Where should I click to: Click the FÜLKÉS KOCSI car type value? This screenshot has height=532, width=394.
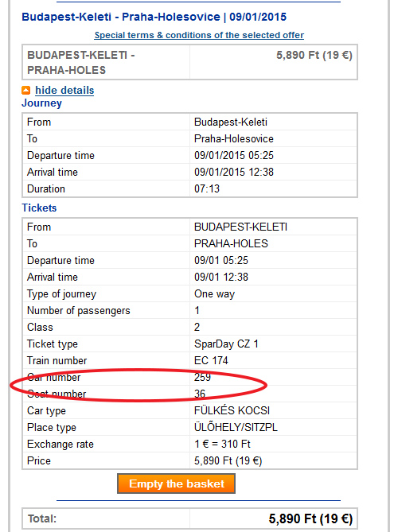point(232,410)
